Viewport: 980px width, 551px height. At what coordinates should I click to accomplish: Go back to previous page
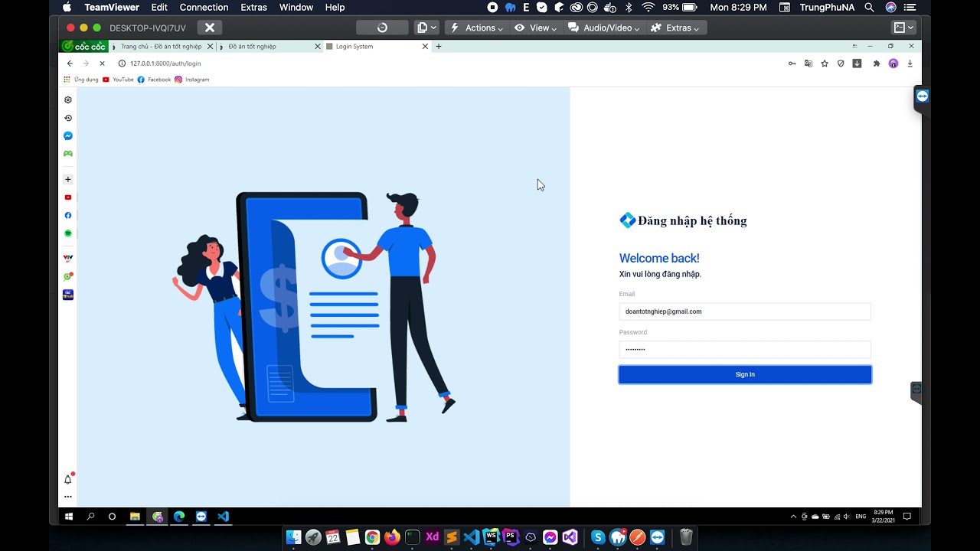(x=70, y=64)
